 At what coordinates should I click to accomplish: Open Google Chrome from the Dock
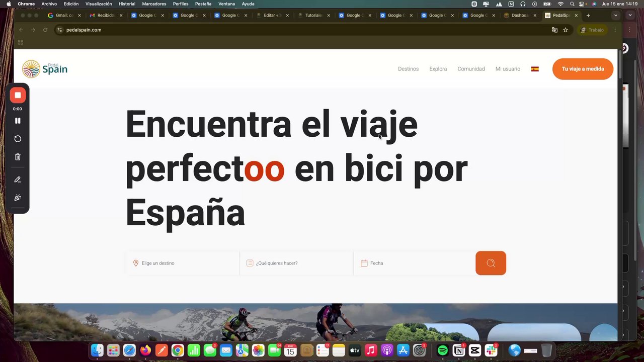pos(178,350)
